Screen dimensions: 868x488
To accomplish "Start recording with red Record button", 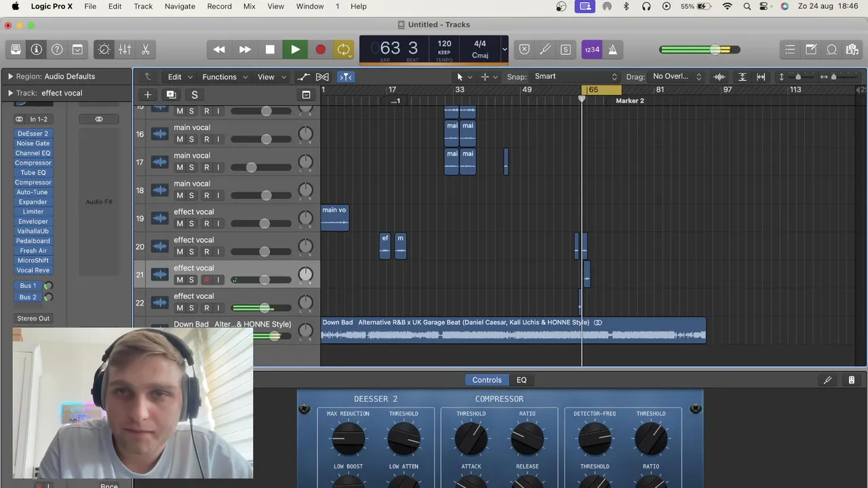I will click(x=320, y=49).
